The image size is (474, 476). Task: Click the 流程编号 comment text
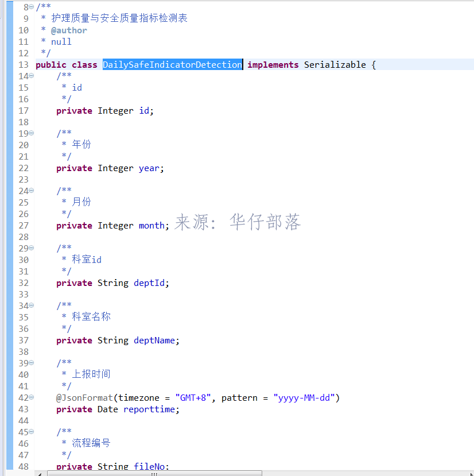(91, 443)
